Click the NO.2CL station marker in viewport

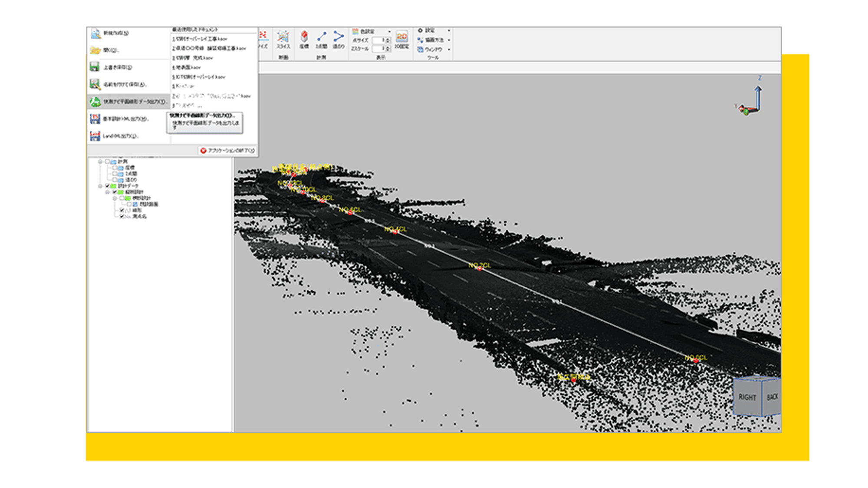click(480, 269)
